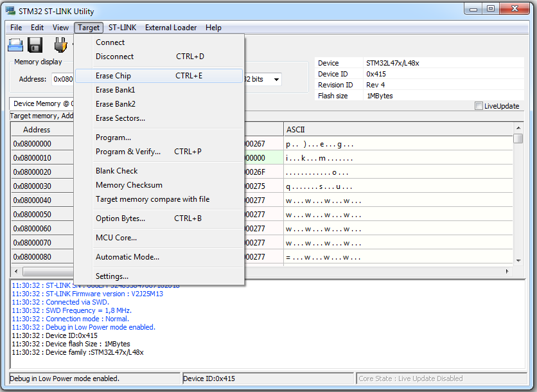Click the STM32 ST-LINK Utility title bar icon
The height and width of the screenshot is (392, 537).
coord(11,11)
